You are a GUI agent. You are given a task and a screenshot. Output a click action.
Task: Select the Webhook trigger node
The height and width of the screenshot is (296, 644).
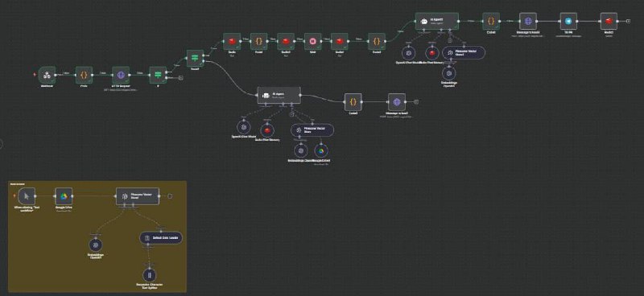tap(47, 75)
